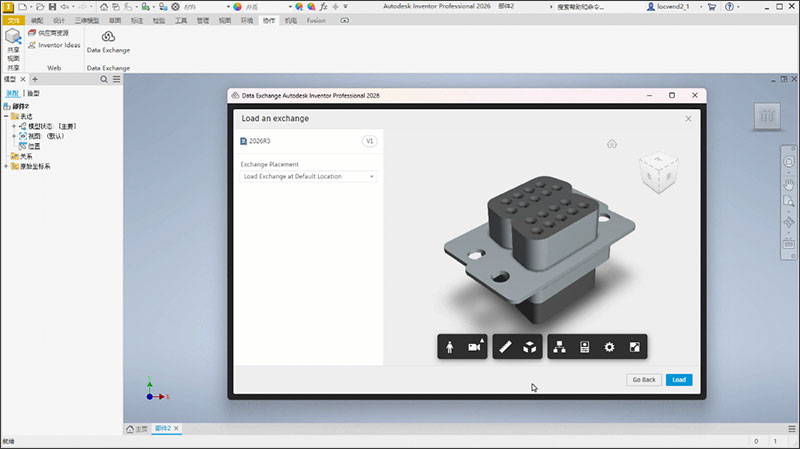Click the large view cube thumbnail in the main viewport

pos(767,116)
